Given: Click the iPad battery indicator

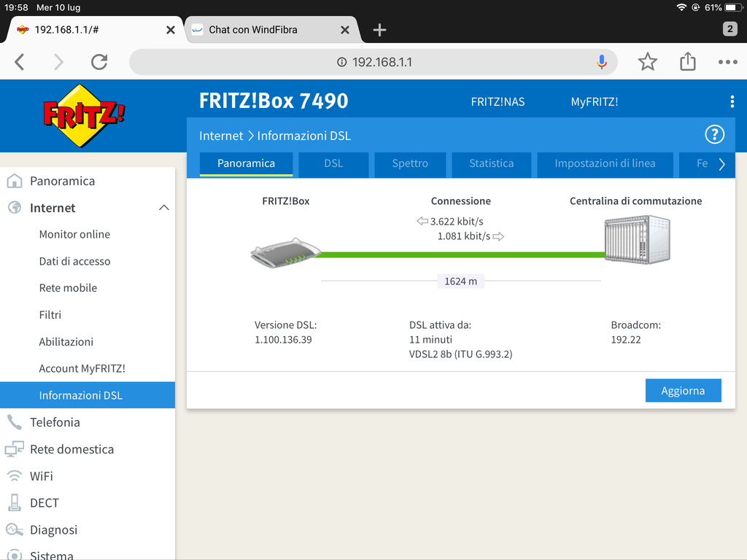Looking at the screenshot, I should point(734,7).
